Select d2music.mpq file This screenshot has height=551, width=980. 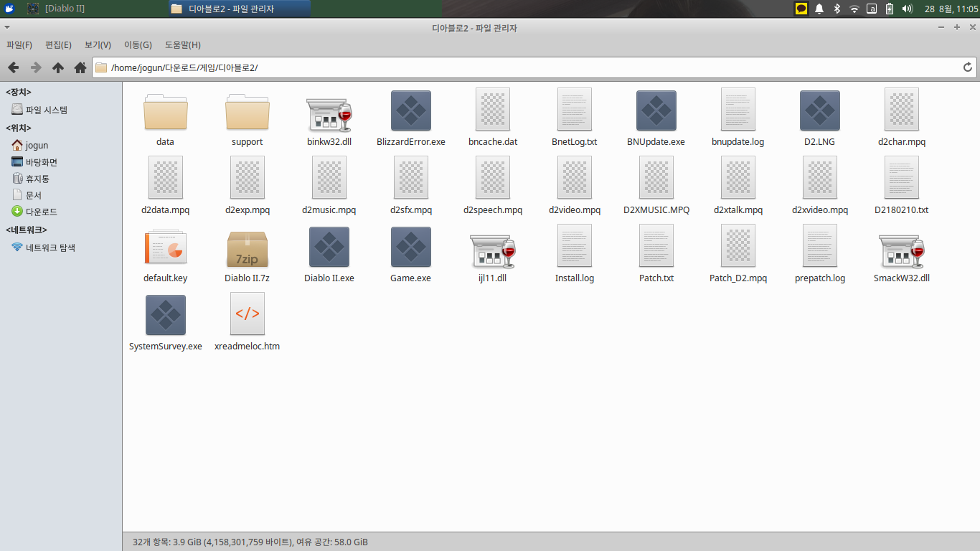pos(329,178)
